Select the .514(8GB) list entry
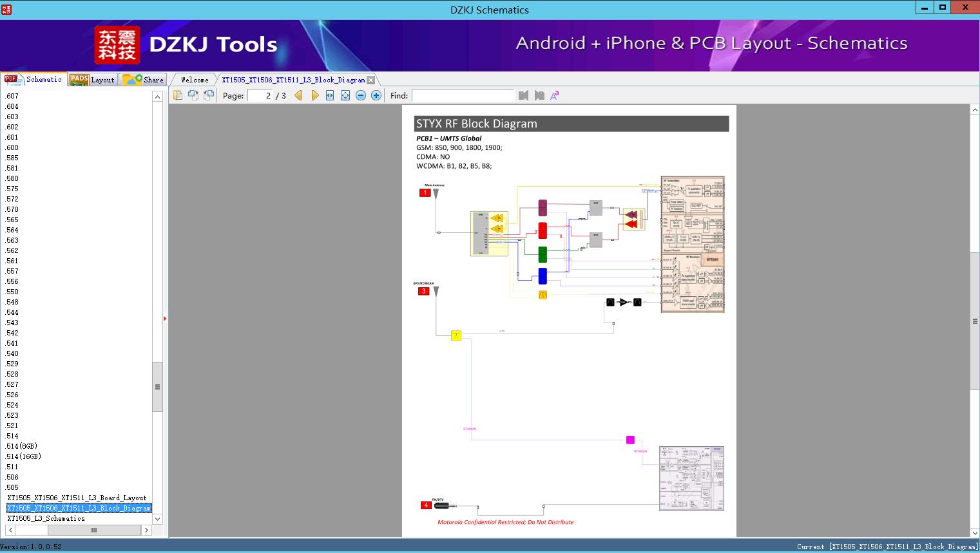Viewport: 980px width, 553px height. [x=22, y=446]
